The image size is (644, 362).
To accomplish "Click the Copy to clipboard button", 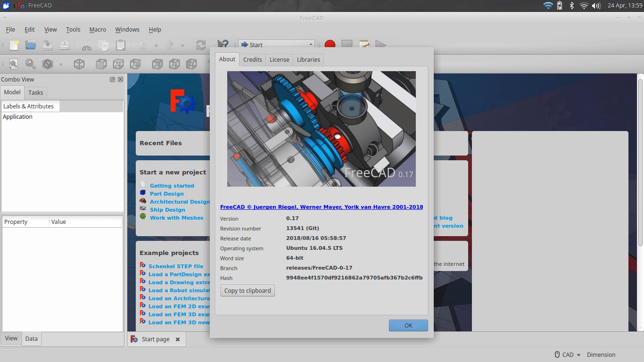I will 248,290.
